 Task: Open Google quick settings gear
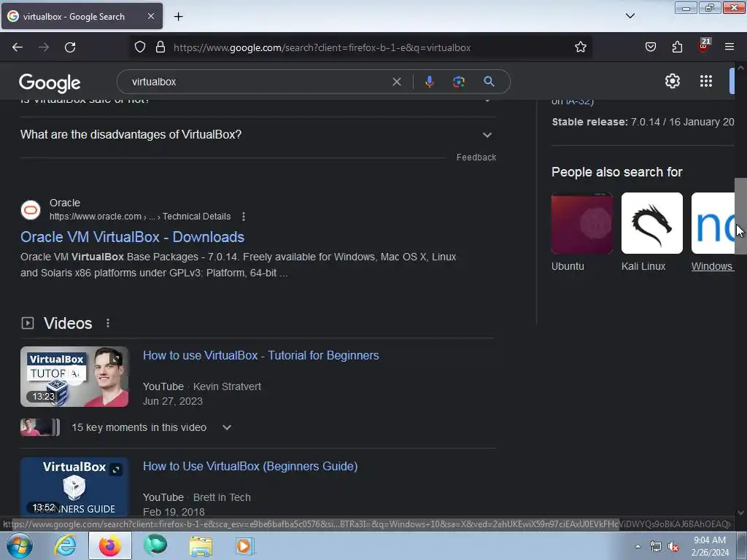pyautogui.click(x=672, y=81)
